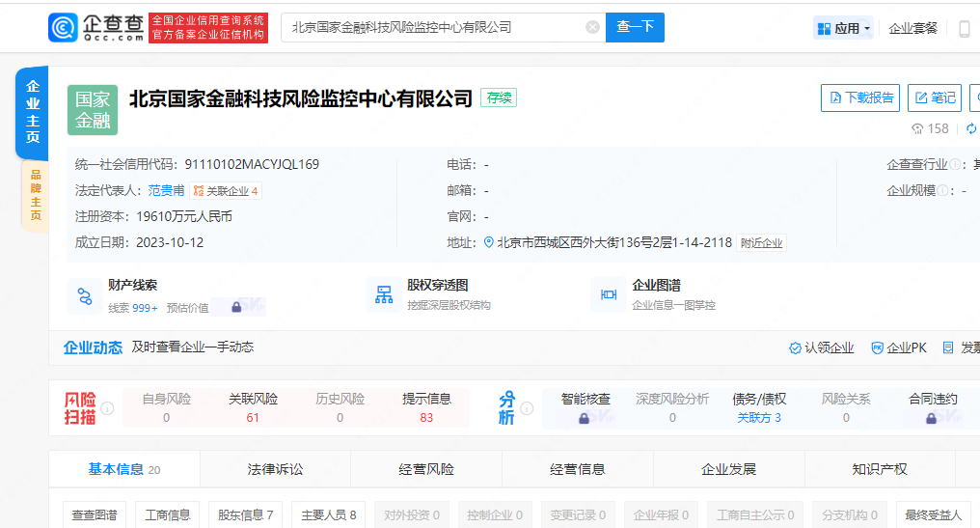Click the 企业图谱 map icon
980x528 pixels.
click(x=608, y=294)
